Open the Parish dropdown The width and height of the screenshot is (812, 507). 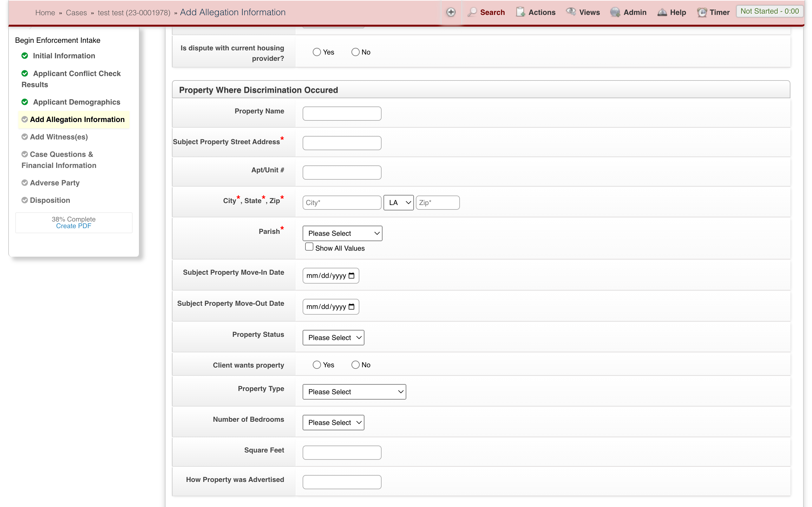pos(342,233)
